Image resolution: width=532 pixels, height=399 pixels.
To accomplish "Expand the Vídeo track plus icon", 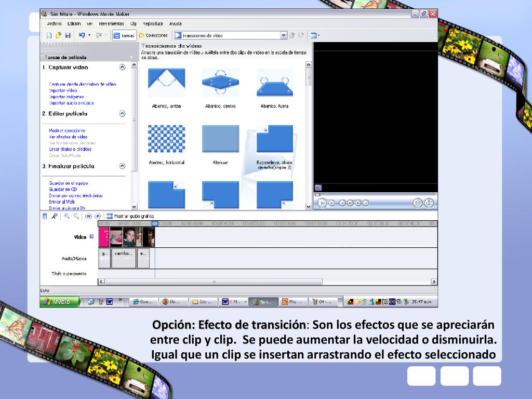I will [91, 236].
